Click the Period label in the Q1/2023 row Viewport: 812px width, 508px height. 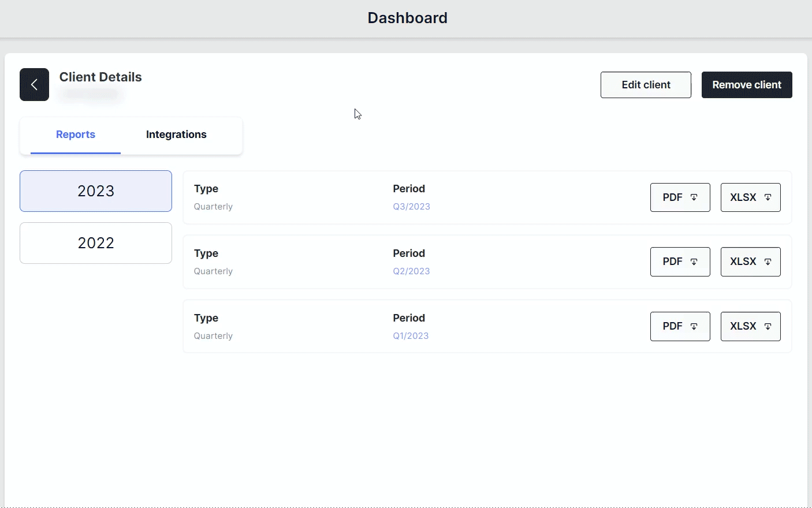(409, 318)
